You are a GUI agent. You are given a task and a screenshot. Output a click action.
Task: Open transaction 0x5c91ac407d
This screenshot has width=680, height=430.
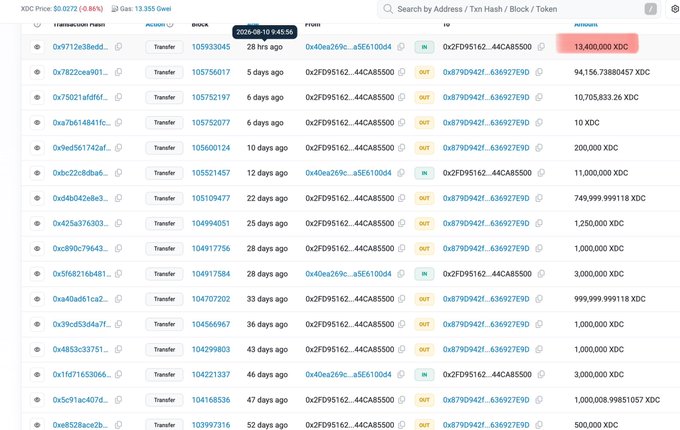pyautogui.click(x=80, y=400)
